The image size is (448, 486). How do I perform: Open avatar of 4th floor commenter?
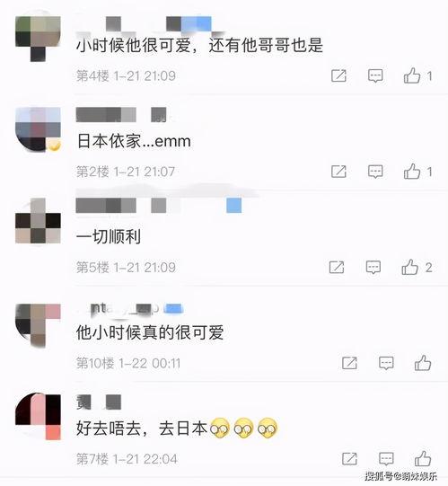[38, 36]
